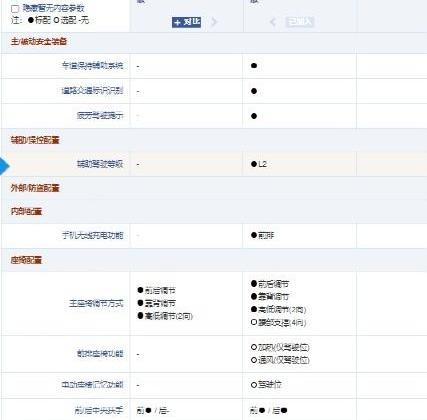
Task: Click ○通风(仅驾驶位) front seat value
Action: coord(280,360)
